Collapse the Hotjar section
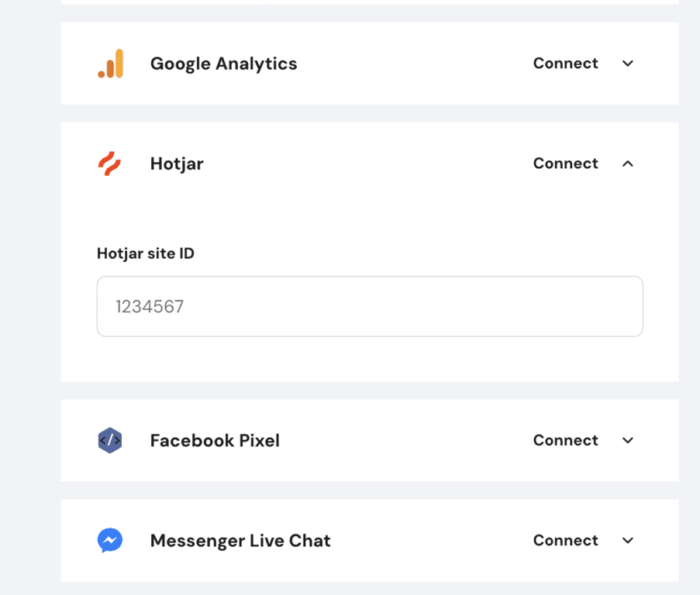Screen dimensions: 700x595 pos(627,163)
